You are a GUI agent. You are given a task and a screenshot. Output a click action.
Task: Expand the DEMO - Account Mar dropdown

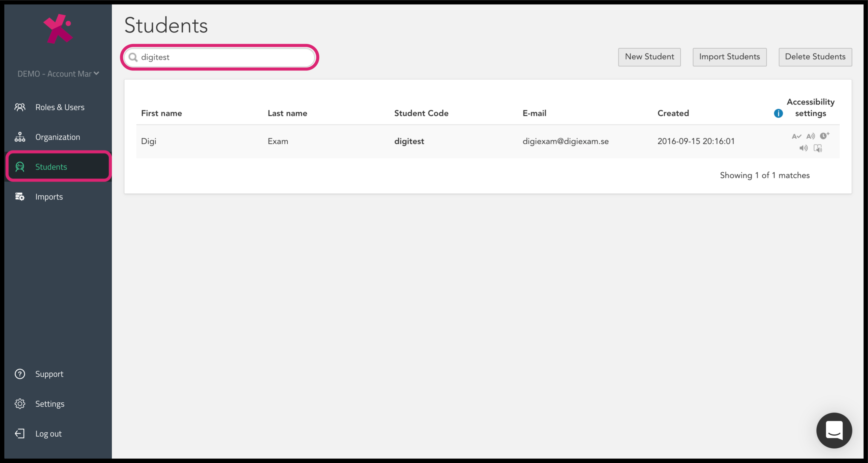click(58, 74)
